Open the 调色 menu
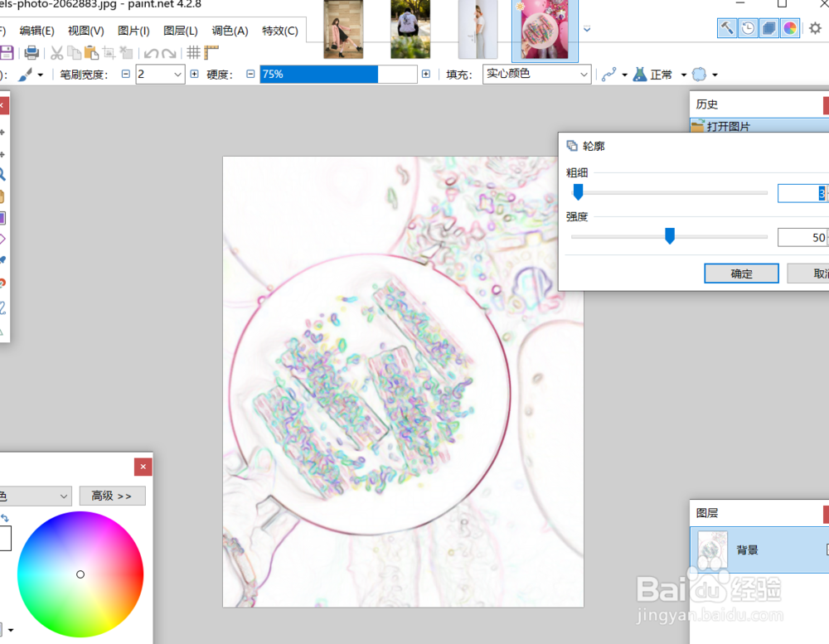The width and height of the screenshot is (829, 644). (x=231, y=31)
